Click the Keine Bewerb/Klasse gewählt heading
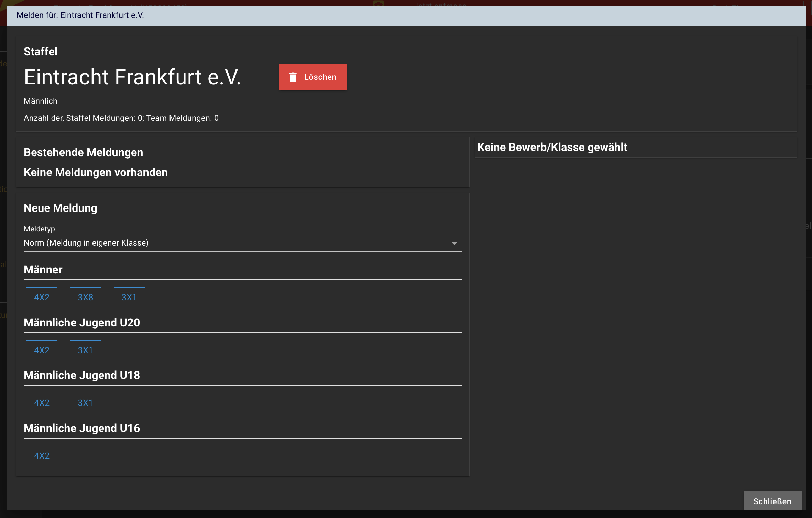The image size is (812, 518). pos(552,147)
